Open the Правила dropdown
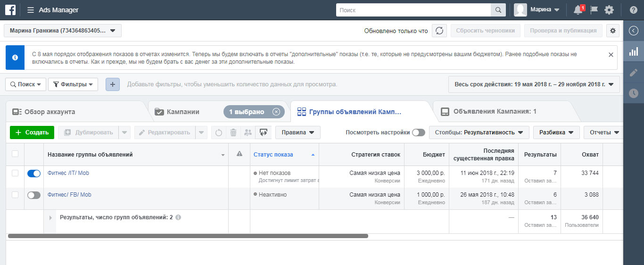 pos(298,132)
